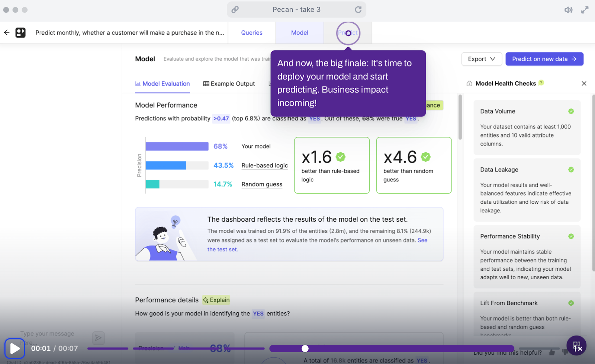Restart the demo with the reload icon
Screen dimensions: 595x364
(358, 10)
